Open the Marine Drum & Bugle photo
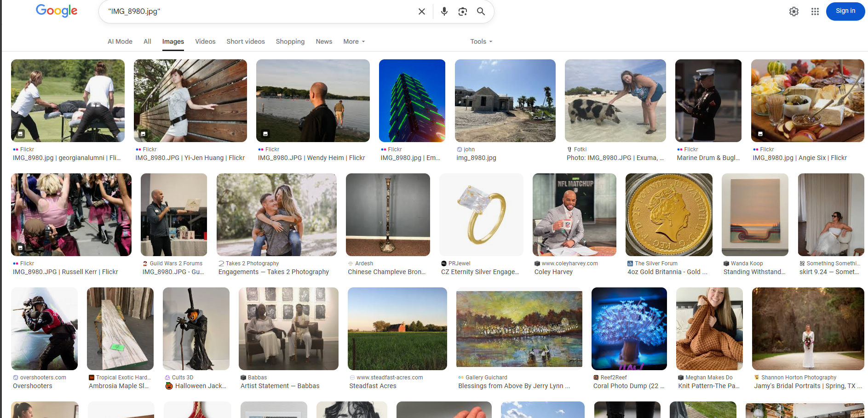 (x=708, y=101)
